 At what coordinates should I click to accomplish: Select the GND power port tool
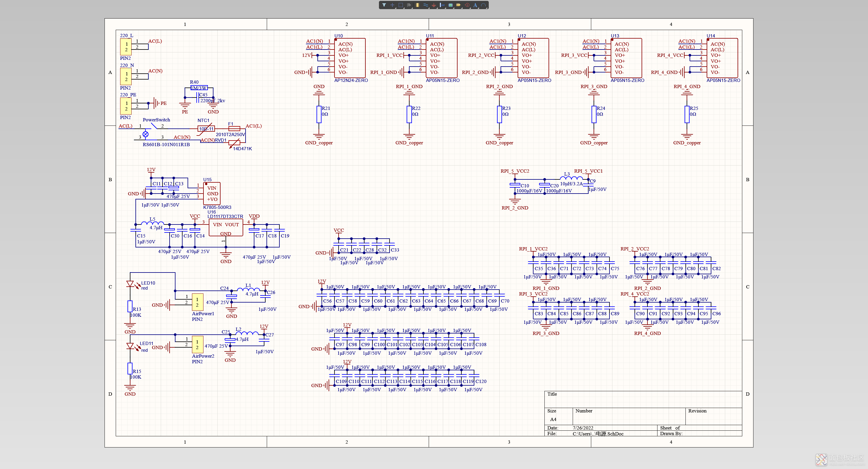pyautogui.click(x=434, y=5)
